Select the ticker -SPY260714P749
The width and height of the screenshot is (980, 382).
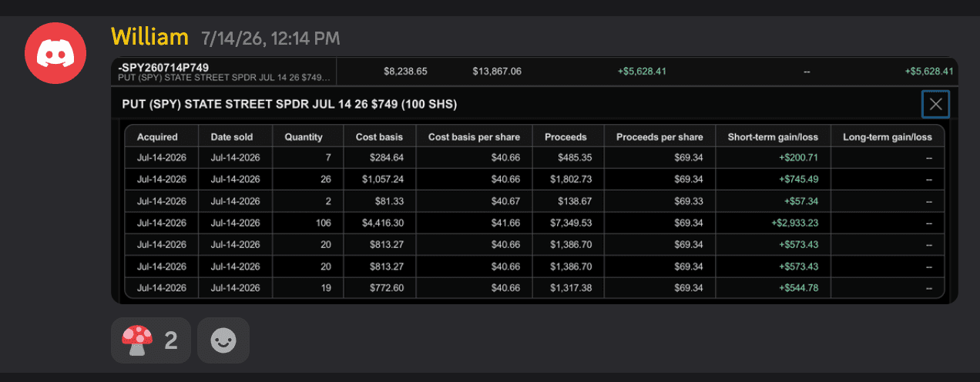pyautogui.click(x=163, y=68)
